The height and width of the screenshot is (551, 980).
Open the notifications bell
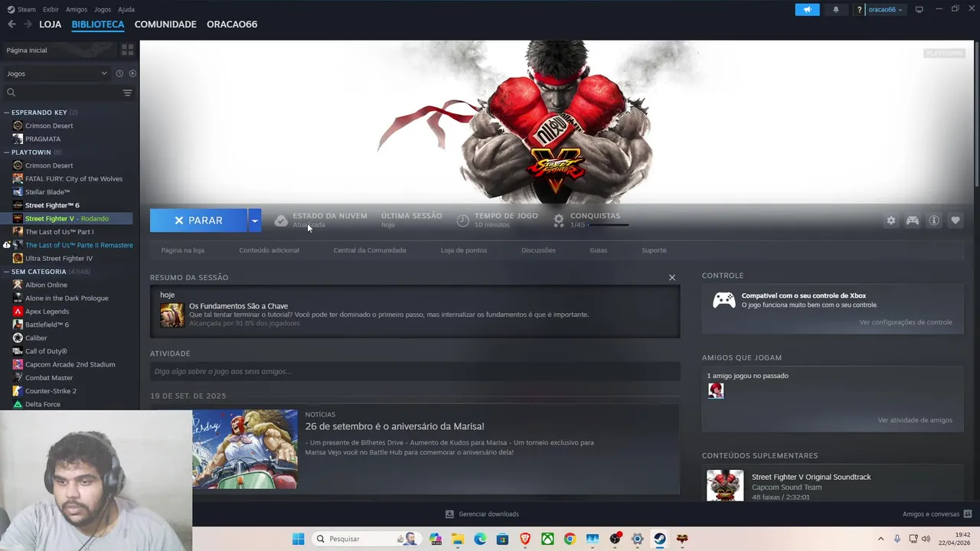835,9
